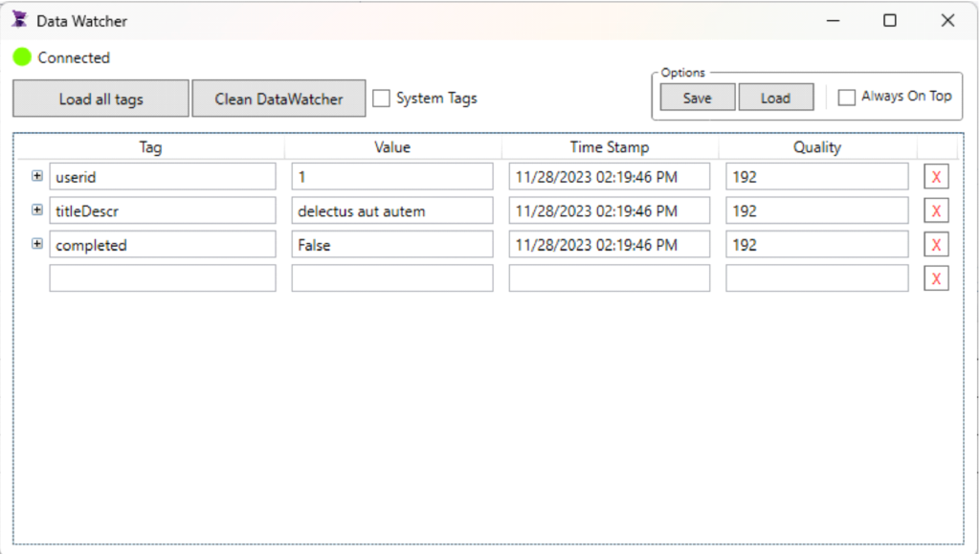Click the Tag column header

[x=150, y=147]
